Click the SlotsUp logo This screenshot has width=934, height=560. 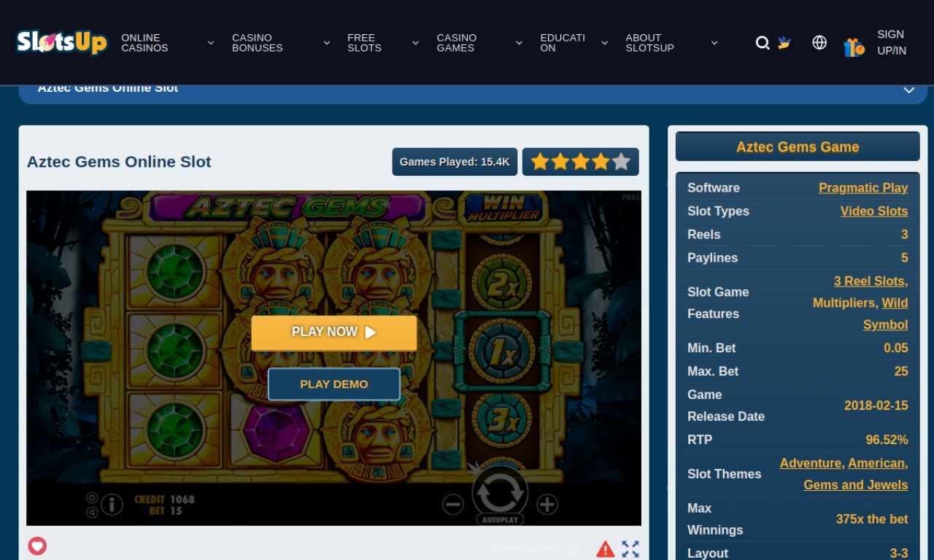(x=62, y=42)
